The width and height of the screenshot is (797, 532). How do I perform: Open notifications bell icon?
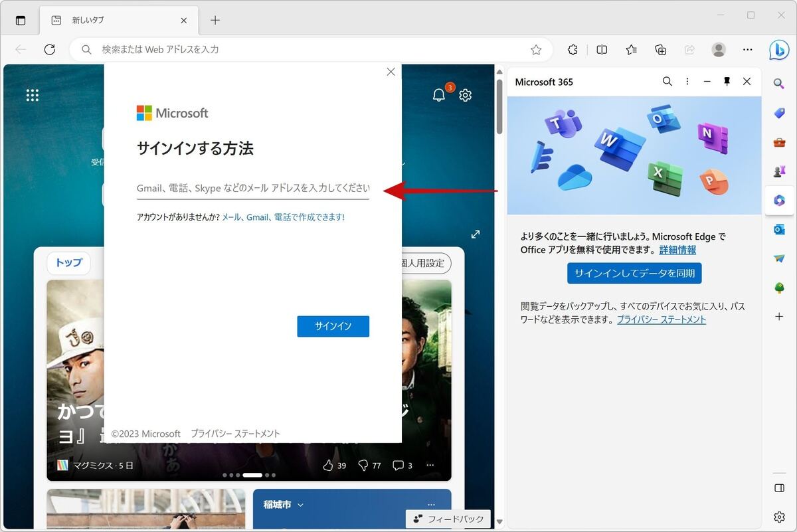[439, 96]
